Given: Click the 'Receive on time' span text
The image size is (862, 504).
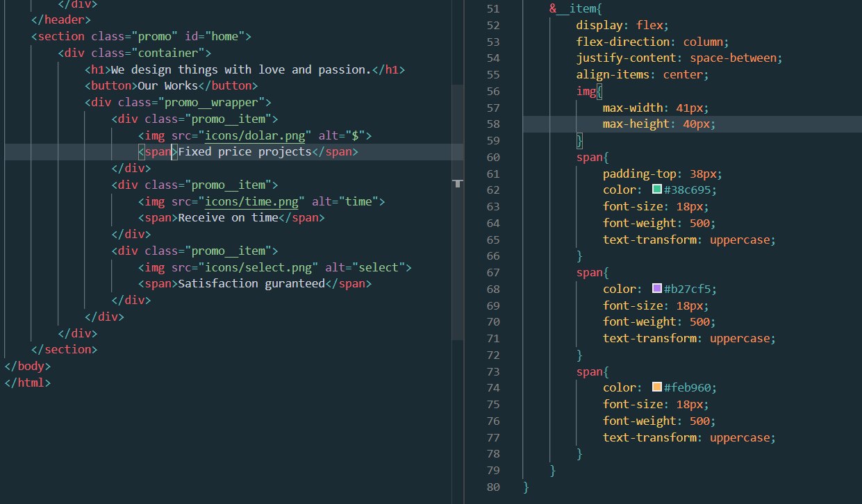Looking at the screenshot, I should [228, 217].
